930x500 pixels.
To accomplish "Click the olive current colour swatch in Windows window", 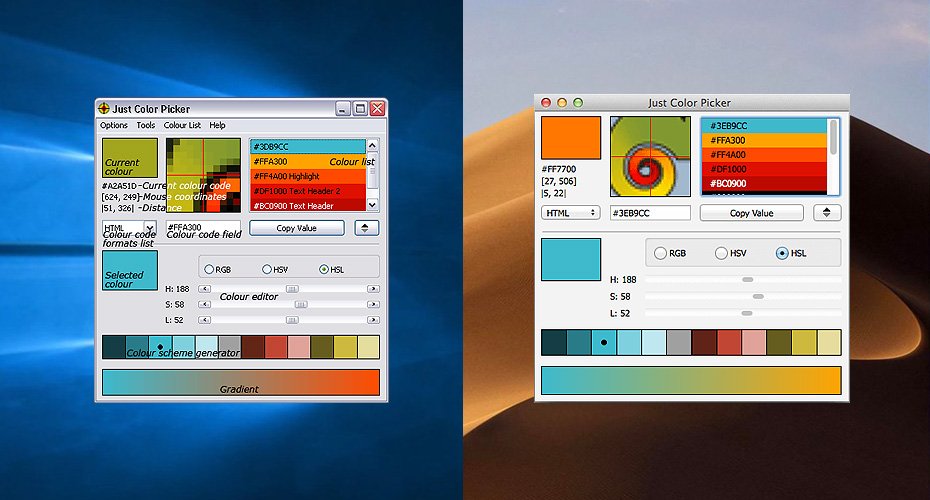I will (130, 158).
